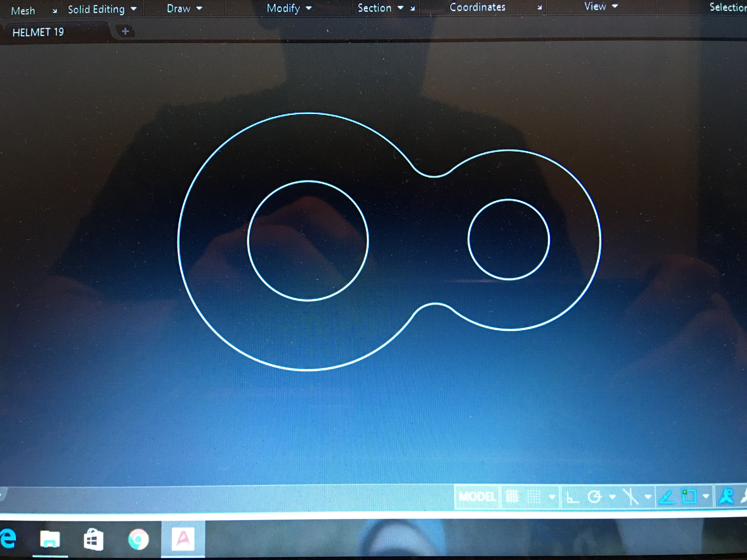The height and width of the screenshot is (560, 747).
Task: Expand the Draw panel dropdown
Action: coord(199,8)
